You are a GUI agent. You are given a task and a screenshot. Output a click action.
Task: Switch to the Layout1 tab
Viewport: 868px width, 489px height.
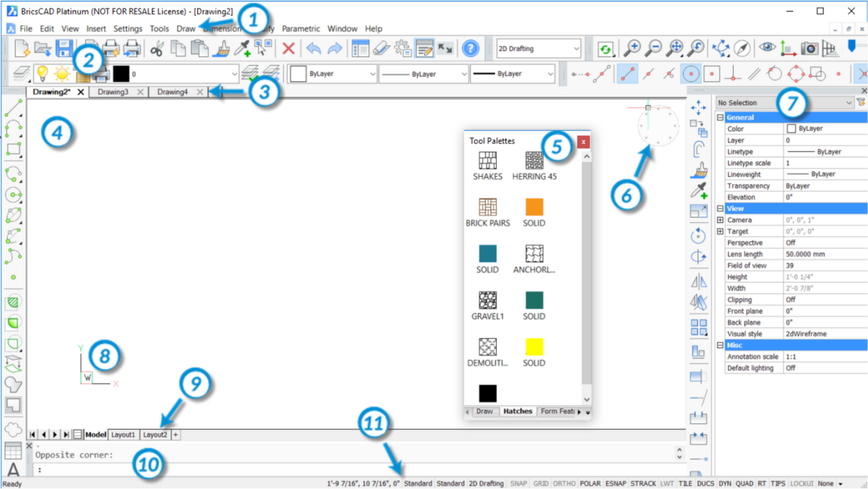pos(123,435)
